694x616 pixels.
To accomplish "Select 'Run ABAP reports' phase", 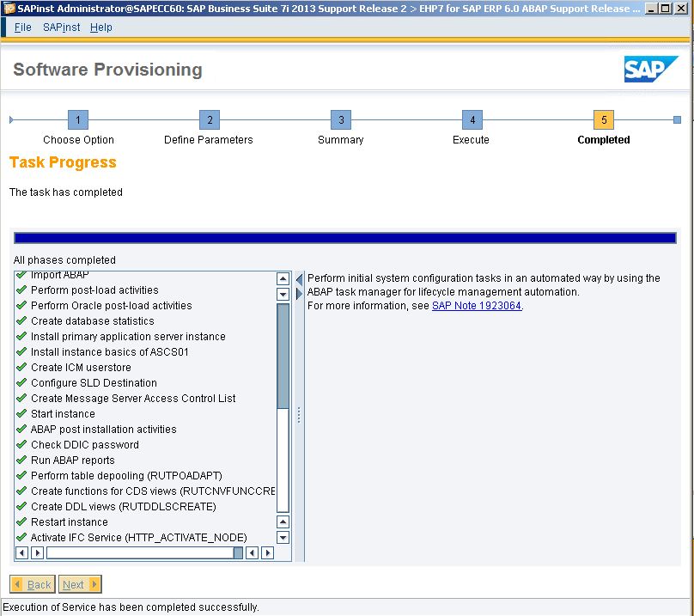I will click(73, 460).
